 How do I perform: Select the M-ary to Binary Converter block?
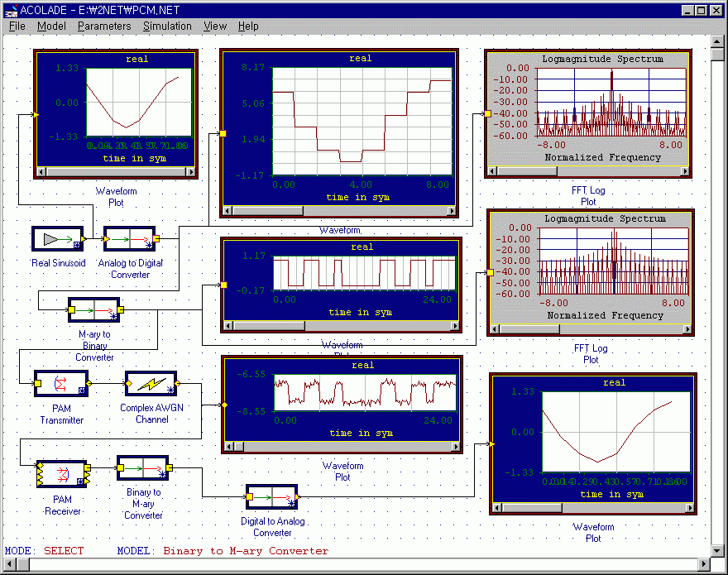coord(94,309)
